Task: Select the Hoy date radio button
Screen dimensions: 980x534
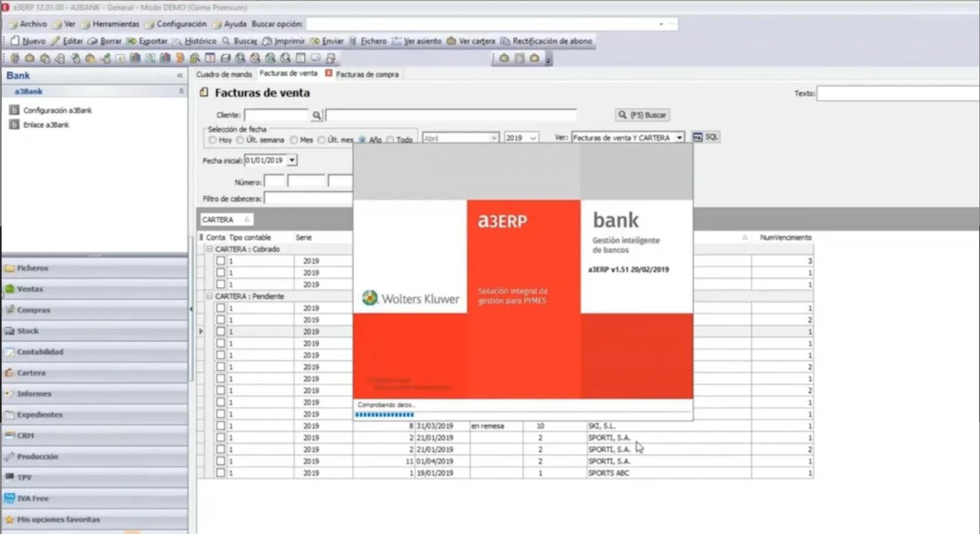Action: 213,140
